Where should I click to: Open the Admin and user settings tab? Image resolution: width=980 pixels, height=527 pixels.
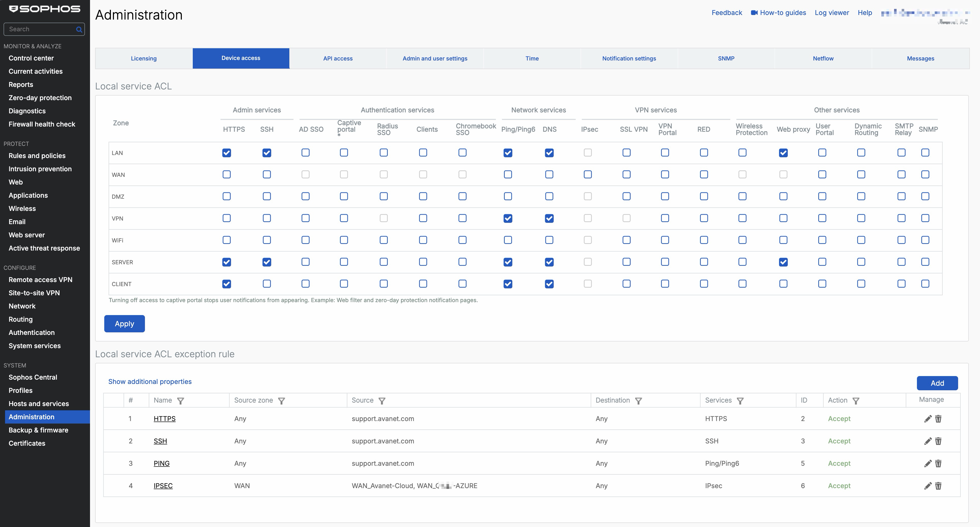point(435,58)
